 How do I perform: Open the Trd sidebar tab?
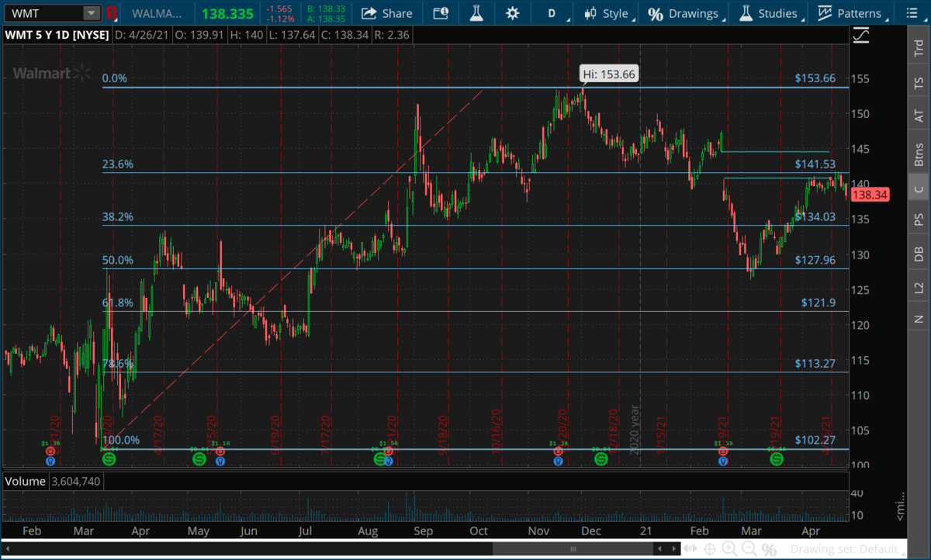click(919, 47)
